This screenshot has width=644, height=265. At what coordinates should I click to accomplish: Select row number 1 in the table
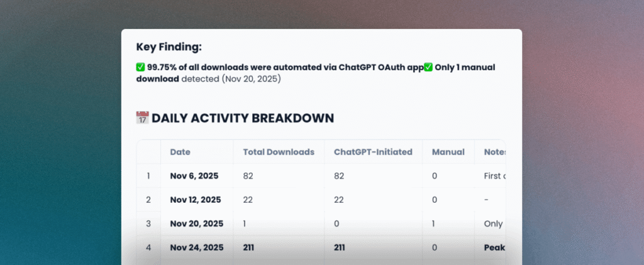click(148, 176)
